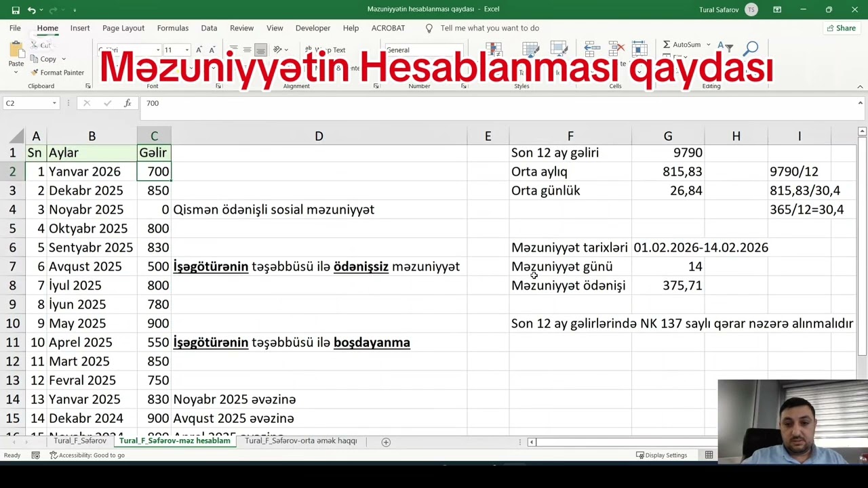Insert cells using the Insert icon

(x=591, y=49)
